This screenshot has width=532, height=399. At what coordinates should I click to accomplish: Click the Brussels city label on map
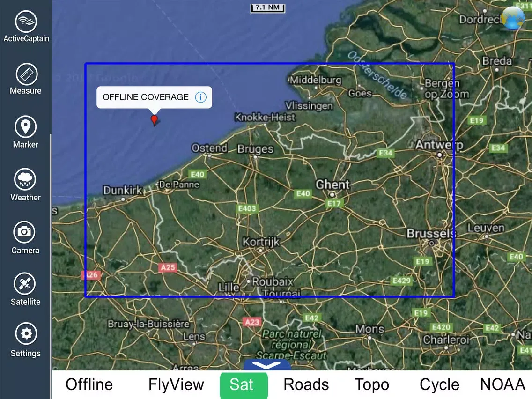coord(431,233)
